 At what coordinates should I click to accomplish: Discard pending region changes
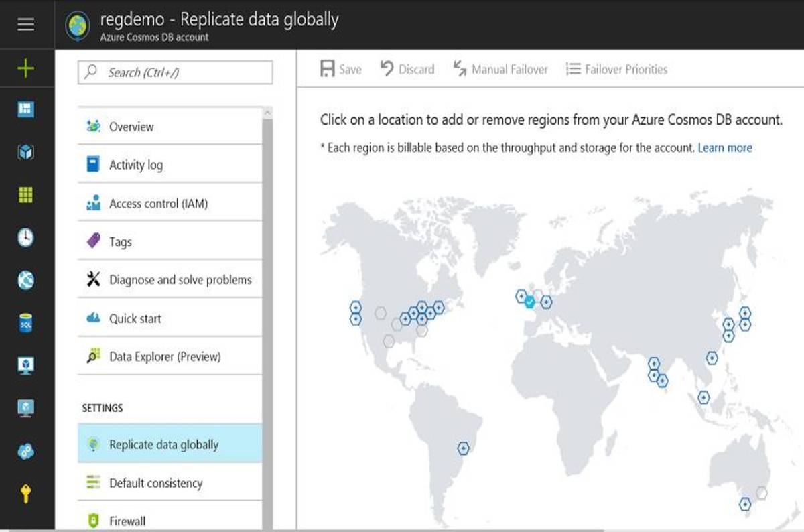407,68
